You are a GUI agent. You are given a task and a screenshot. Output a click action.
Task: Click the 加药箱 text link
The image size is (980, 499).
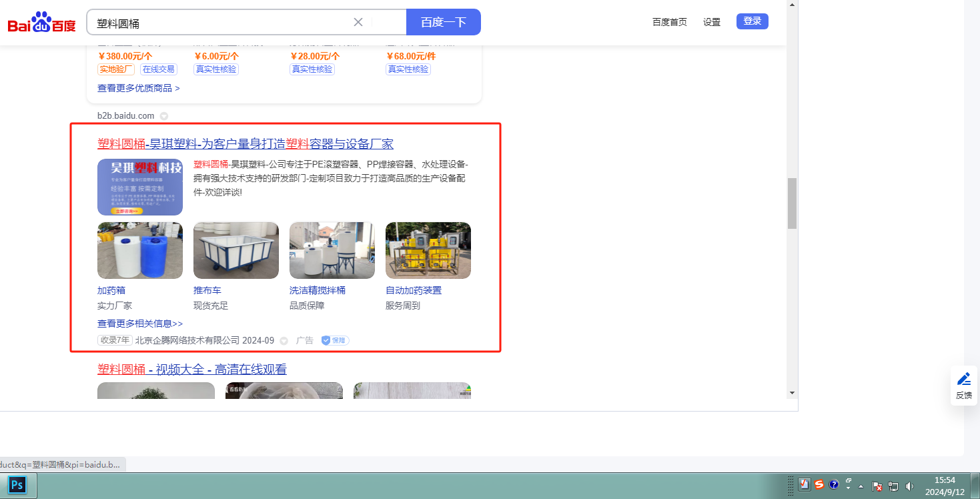(x=111, y=291)
